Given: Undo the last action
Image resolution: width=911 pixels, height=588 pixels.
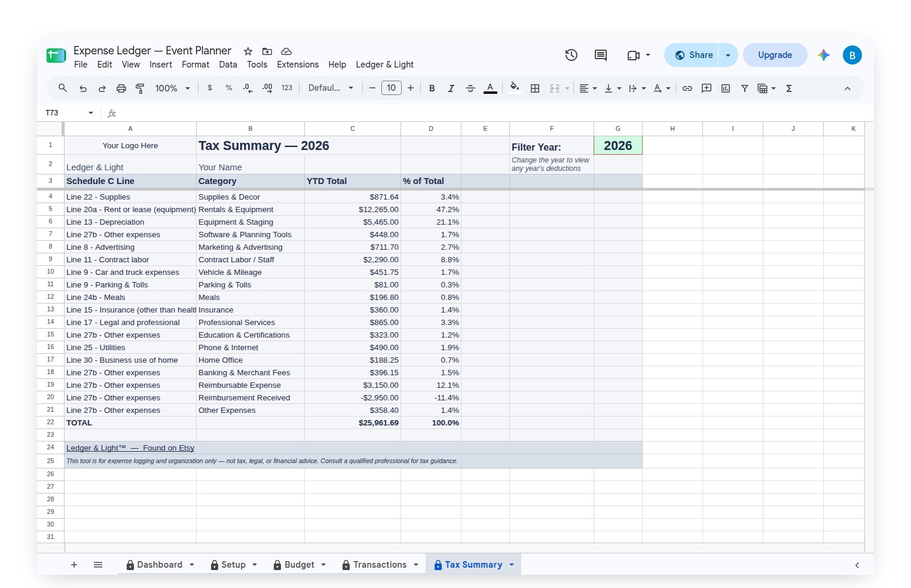Looking at the screenshot, I should click(x=83, y=88).
